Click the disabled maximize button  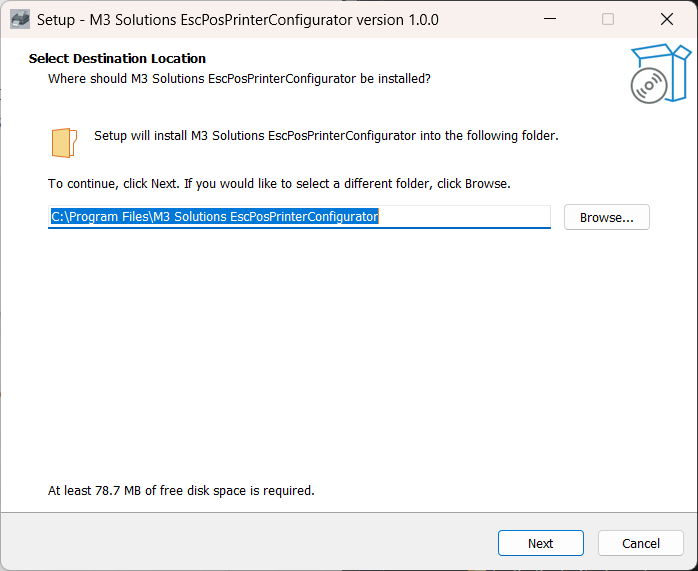coord(608,19)
